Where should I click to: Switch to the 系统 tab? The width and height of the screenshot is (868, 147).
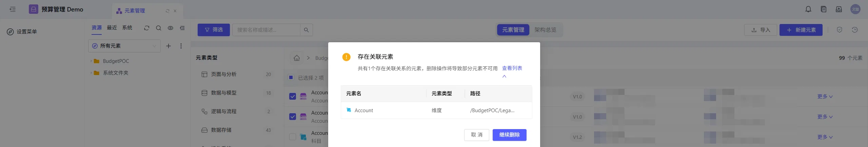click(127, 28)
